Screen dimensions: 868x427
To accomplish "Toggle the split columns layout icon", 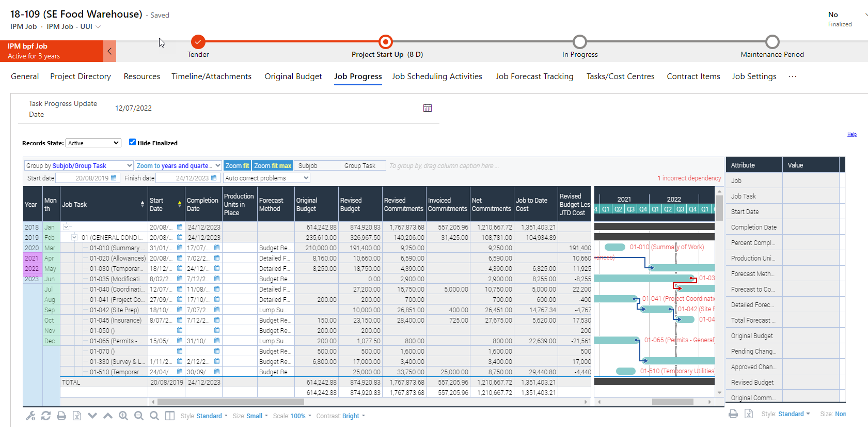I will coord(170,416).
